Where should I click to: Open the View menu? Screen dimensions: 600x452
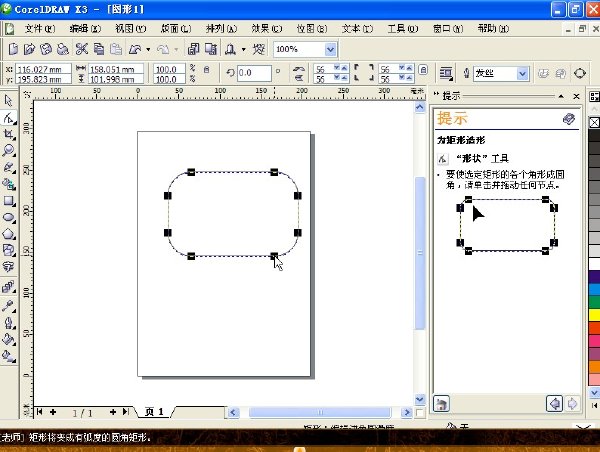point(130,29)
